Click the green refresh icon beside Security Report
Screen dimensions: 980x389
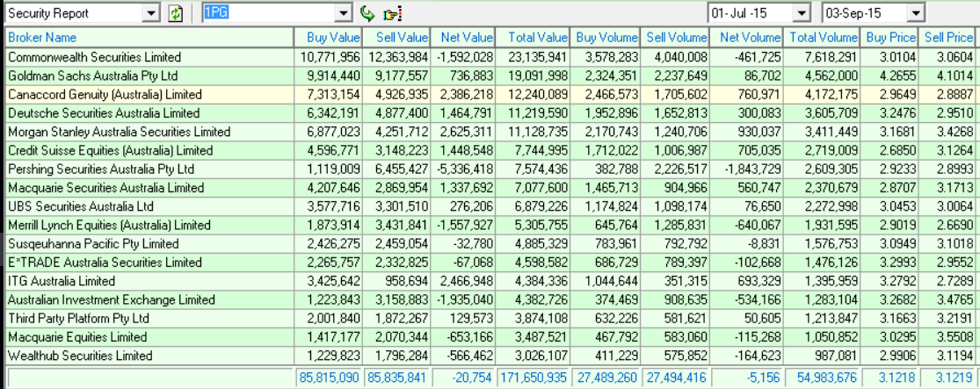point(176,13)
